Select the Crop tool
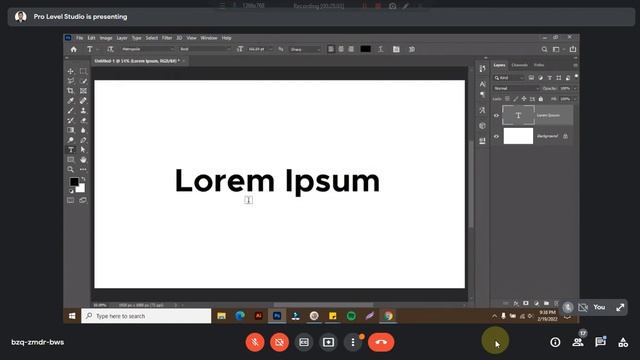This screenshot has width=640, height=360. 71,91
